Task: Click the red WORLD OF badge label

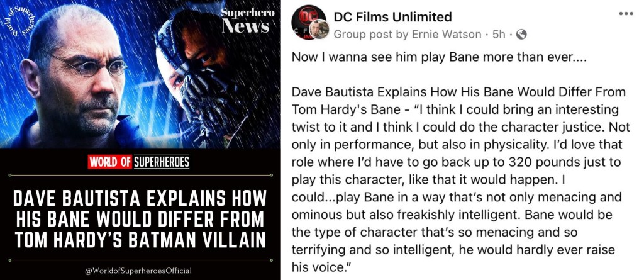Action: pyautogui.click(x=109, y=163)
